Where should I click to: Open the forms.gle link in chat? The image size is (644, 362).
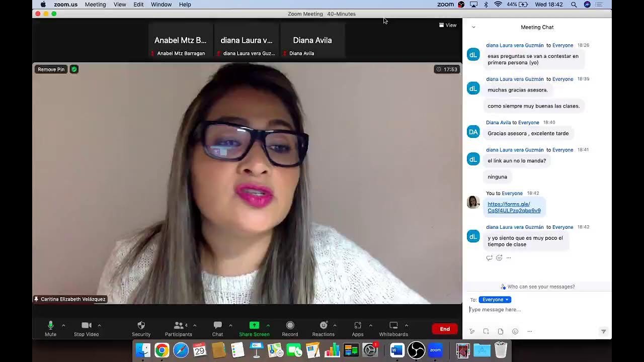point(514,207)
